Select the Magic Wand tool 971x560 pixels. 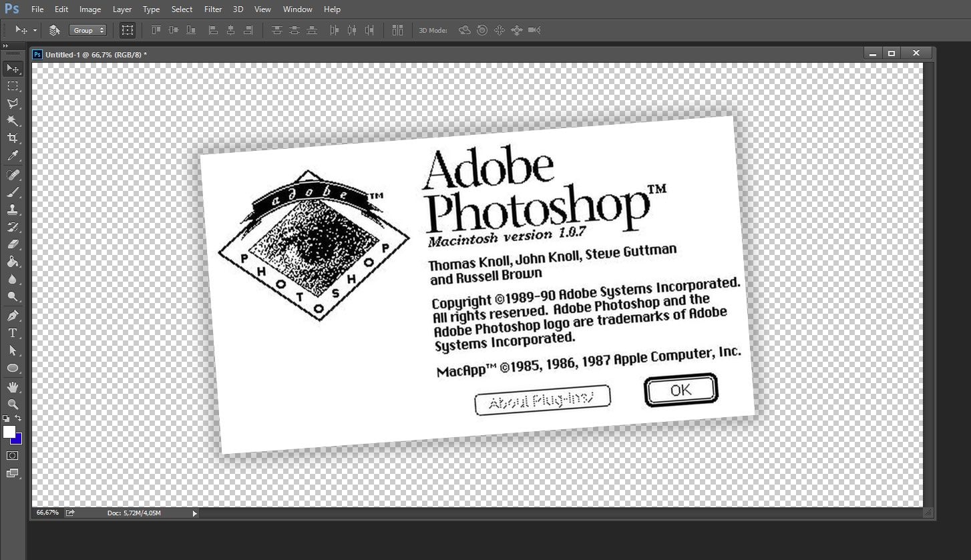click(x=13, y=121)
